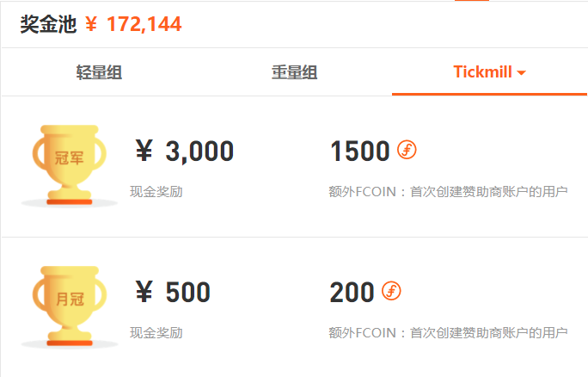Viewport: 588px width, 377px height.
Task: Click 额外FCOIN description under 200
Action: point(448,333)
